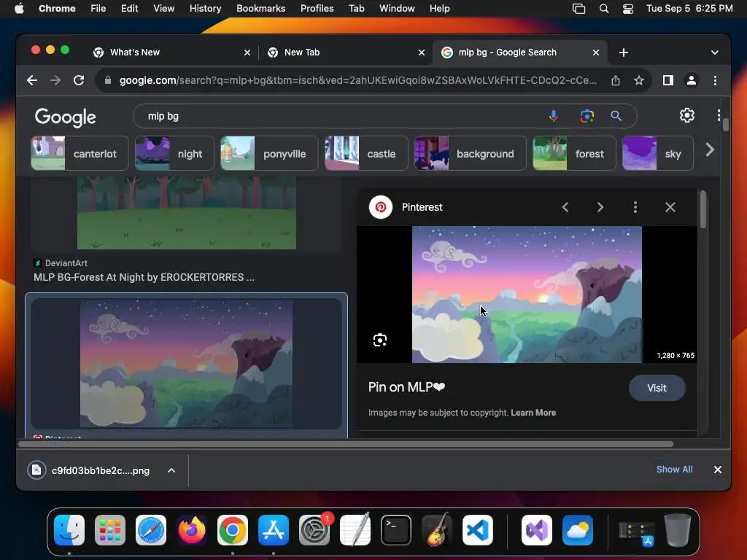747x560 pixels.
Task: Open macOS Control Center icon
Action: coord(628,9)
